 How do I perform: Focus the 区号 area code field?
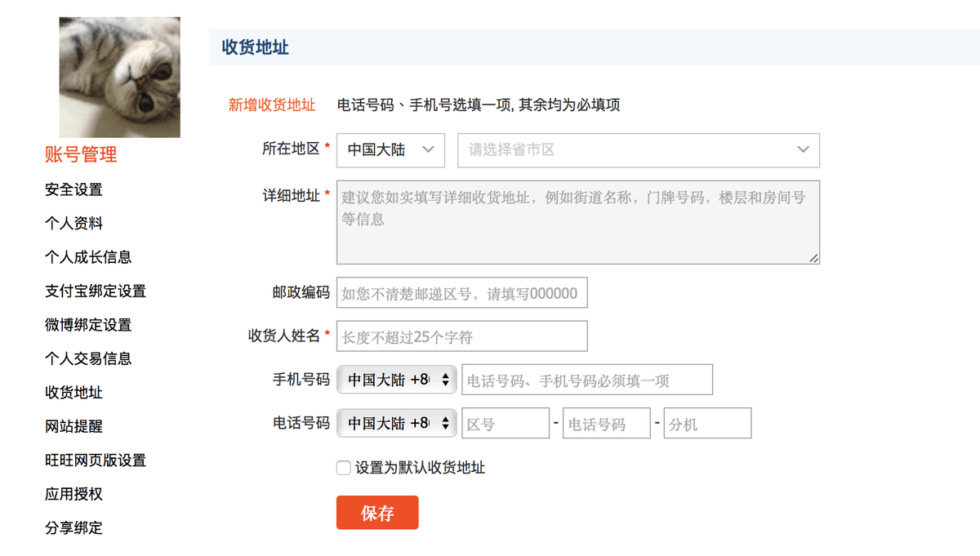coord(505,424)
